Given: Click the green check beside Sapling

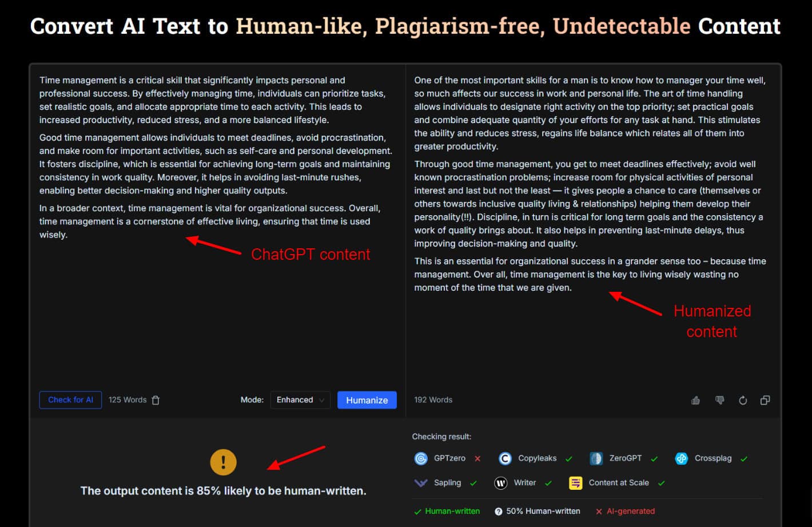Looking at the screenshot, I should [x=473, y=483].
